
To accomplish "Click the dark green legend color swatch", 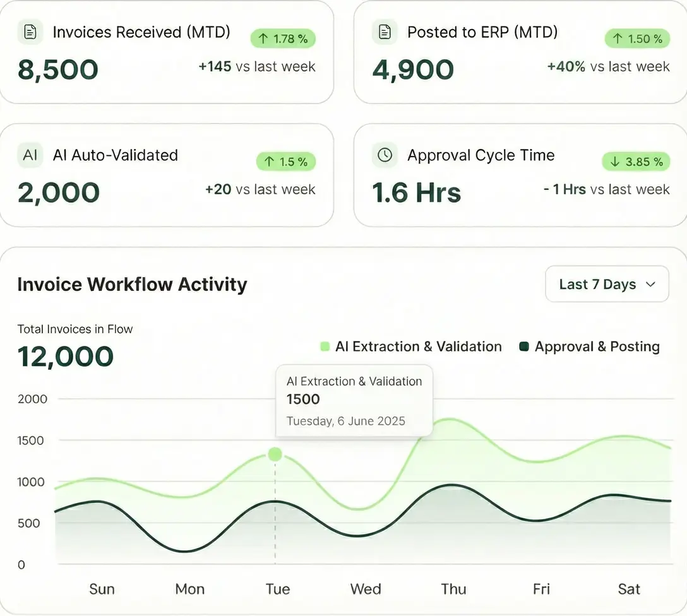I will pyautogui.click(x=523, y=346).
